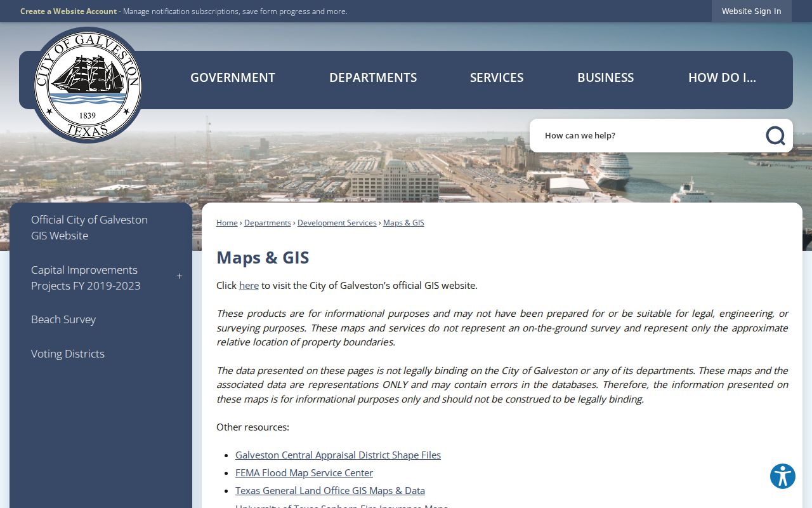Open the Government menu
812x508 pixels.
(233, 77)
